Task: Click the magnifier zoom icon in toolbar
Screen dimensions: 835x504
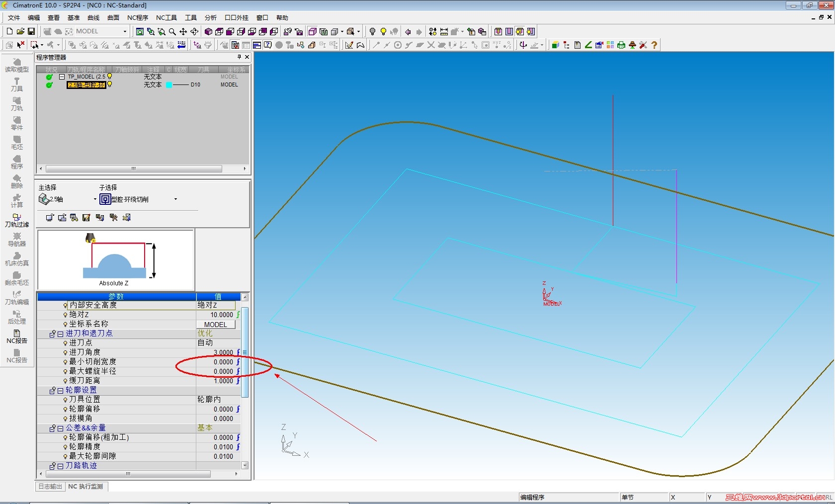Action: tap(172, 31)
